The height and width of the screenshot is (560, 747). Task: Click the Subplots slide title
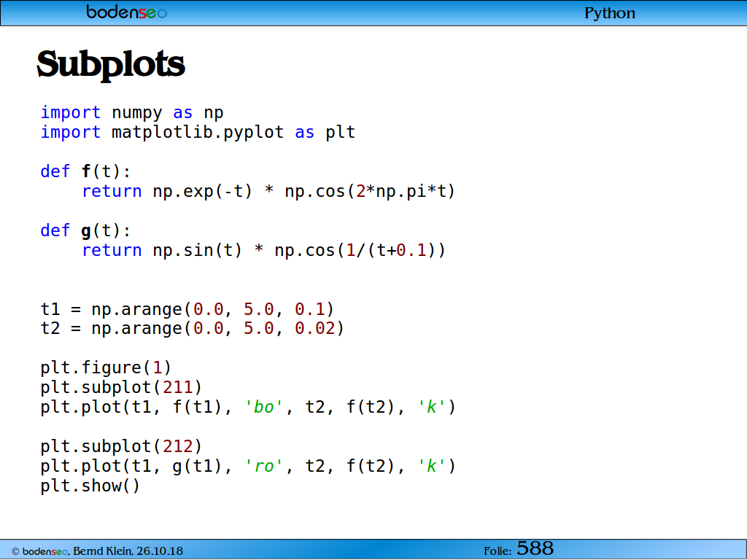click(111, 65)
